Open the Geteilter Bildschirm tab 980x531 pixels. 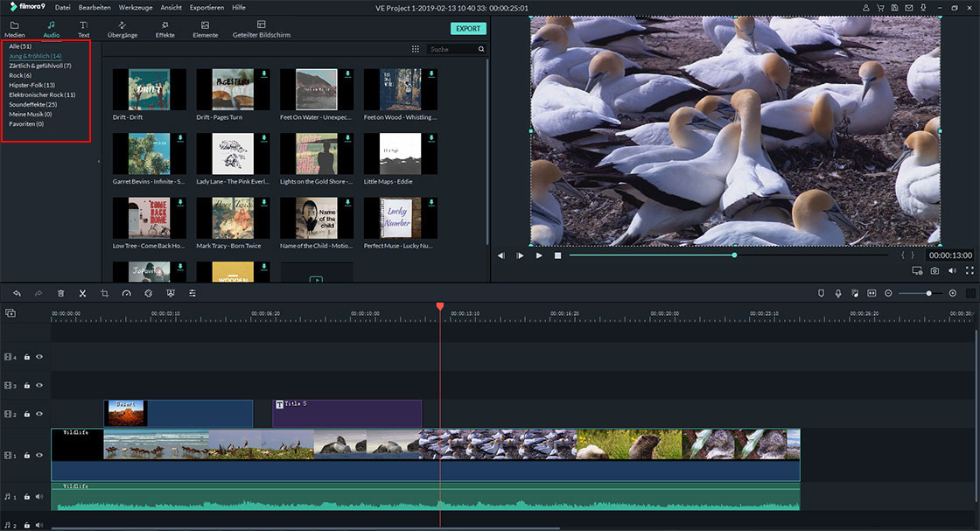tap(262, 30)
